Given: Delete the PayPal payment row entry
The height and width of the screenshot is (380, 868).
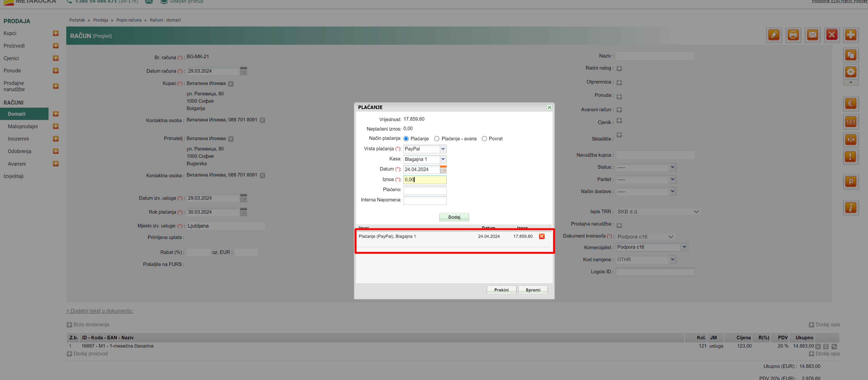Looking at the screenshot, I should (541, 236).
